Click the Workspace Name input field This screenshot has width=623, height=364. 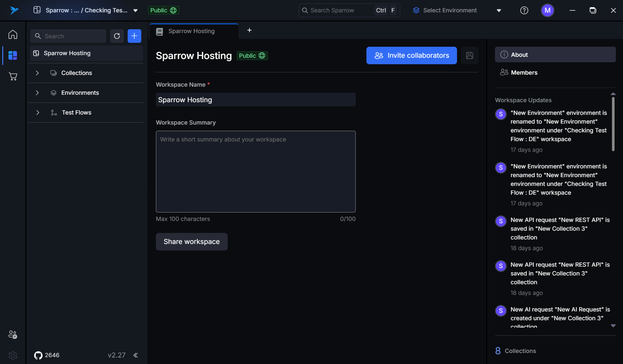click(x=256, y=100)
